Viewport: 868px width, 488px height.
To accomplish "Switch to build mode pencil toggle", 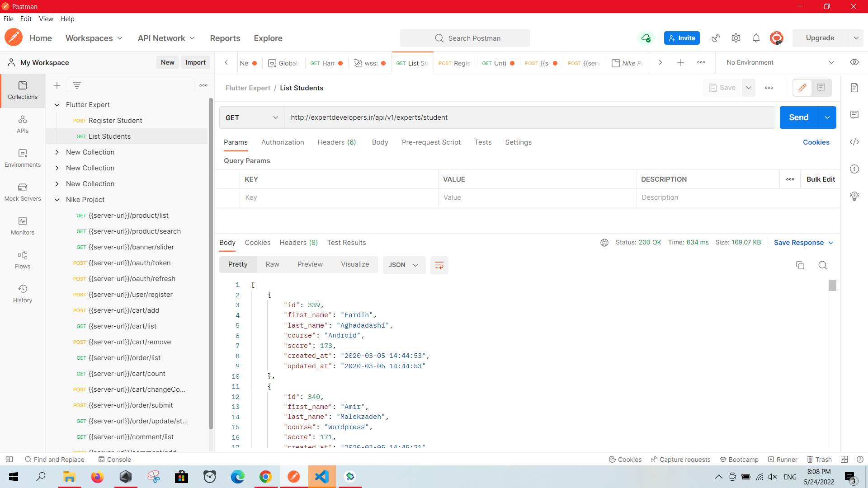I will click(802, 88).
